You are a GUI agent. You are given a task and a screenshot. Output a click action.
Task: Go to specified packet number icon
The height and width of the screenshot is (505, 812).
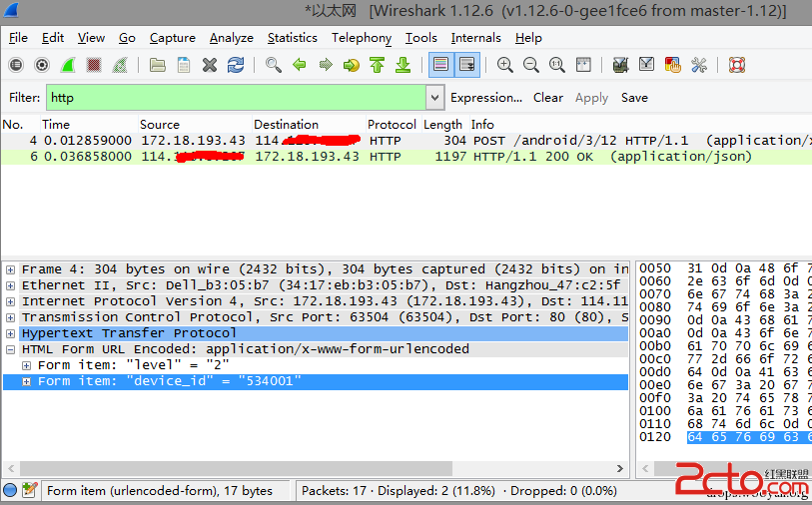point(352,65)
